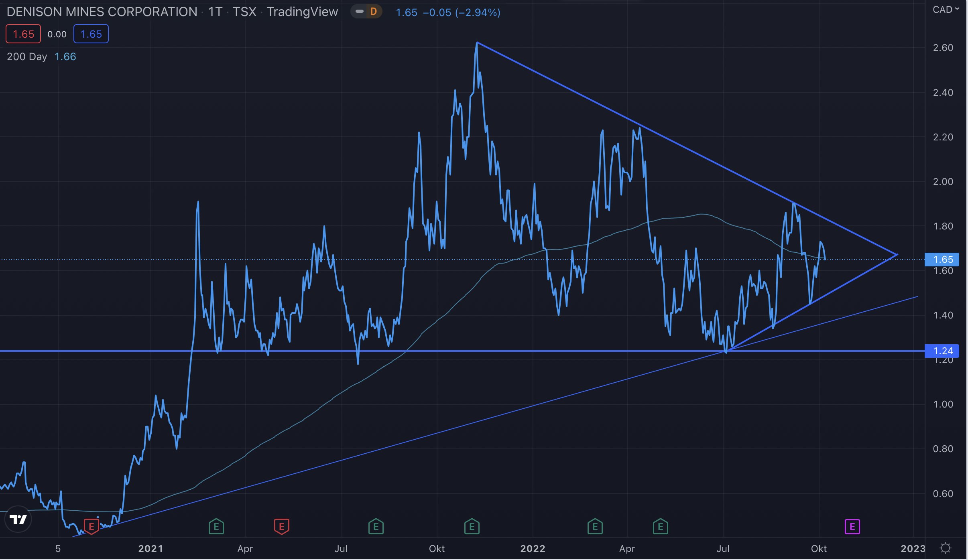Click the 1T interval label
Viewport: 968px width, 560px height.
[x=215, y=12]
